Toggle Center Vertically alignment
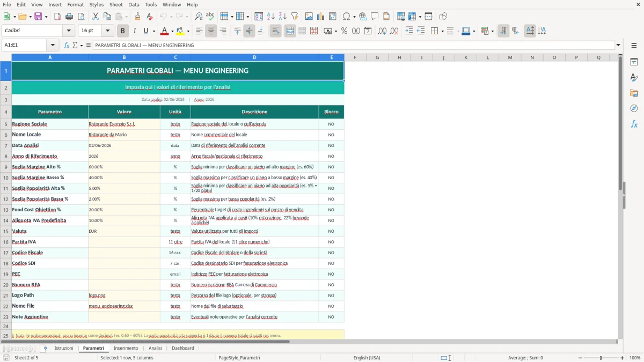The width and height of the screenshot is (644, 362). tap(249, 31)
